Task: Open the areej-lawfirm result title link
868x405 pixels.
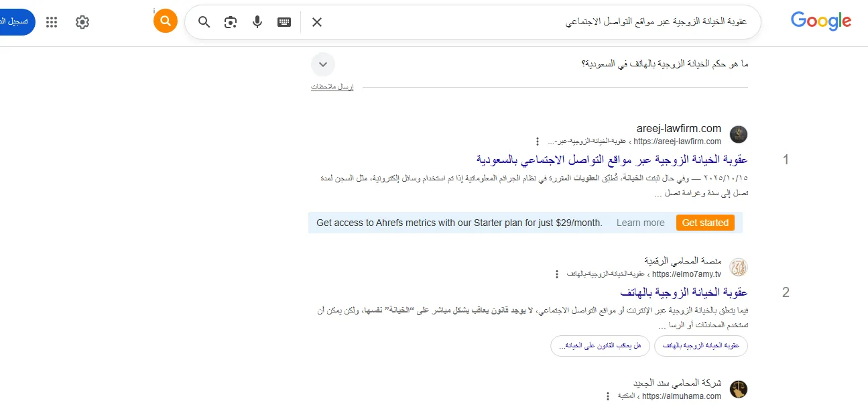Action: point(612,160)
